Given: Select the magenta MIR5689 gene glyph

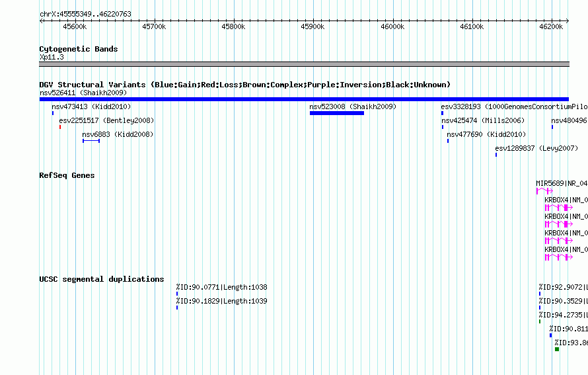Looking at the screenshot, I should click(544, 191).
